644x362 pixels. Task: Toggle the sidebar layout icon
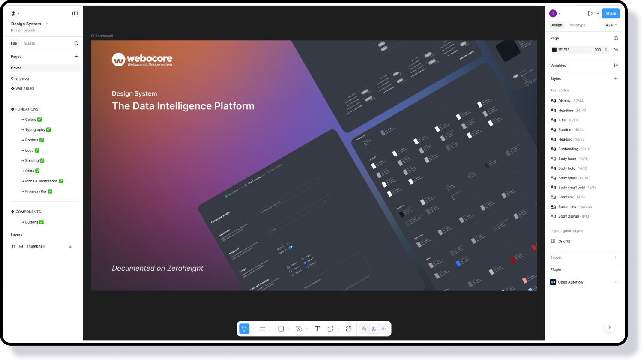click(75, 13)
